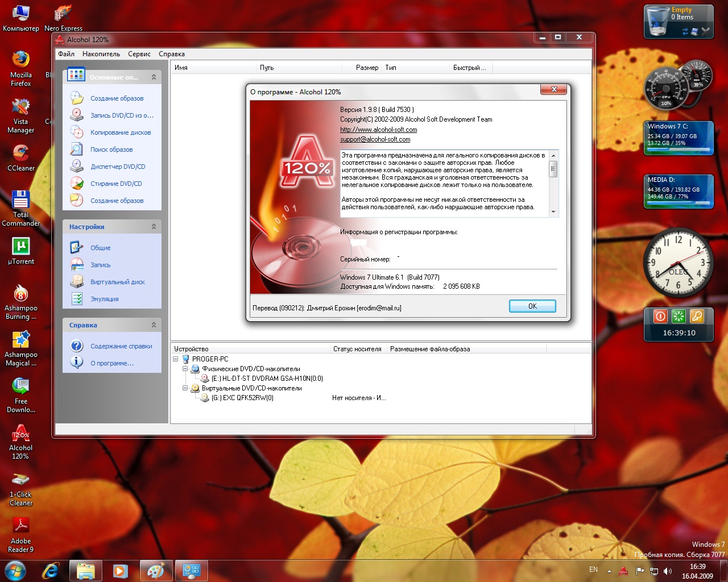Click the Создание образов wizard icon at the top of the list
The image size is (728, 582).
point(77,98)
